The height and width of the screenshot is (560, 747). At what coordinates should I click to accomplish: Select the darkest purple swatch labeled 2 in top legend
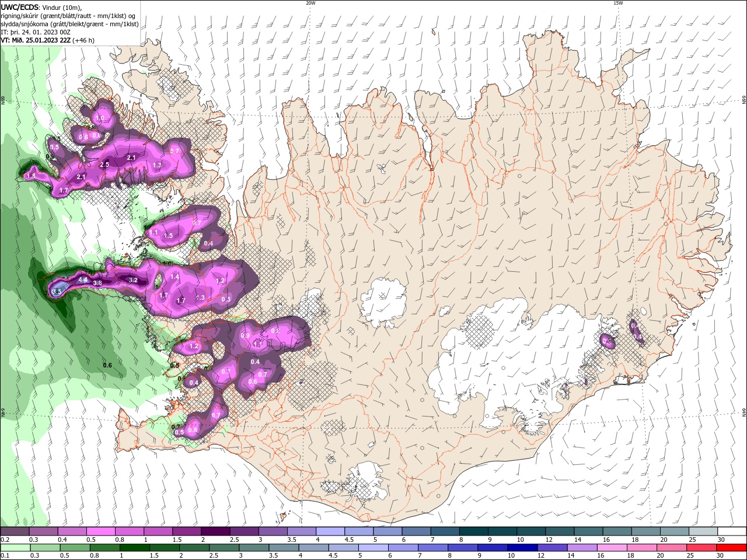pyautogui.click(x=215, y=531)
